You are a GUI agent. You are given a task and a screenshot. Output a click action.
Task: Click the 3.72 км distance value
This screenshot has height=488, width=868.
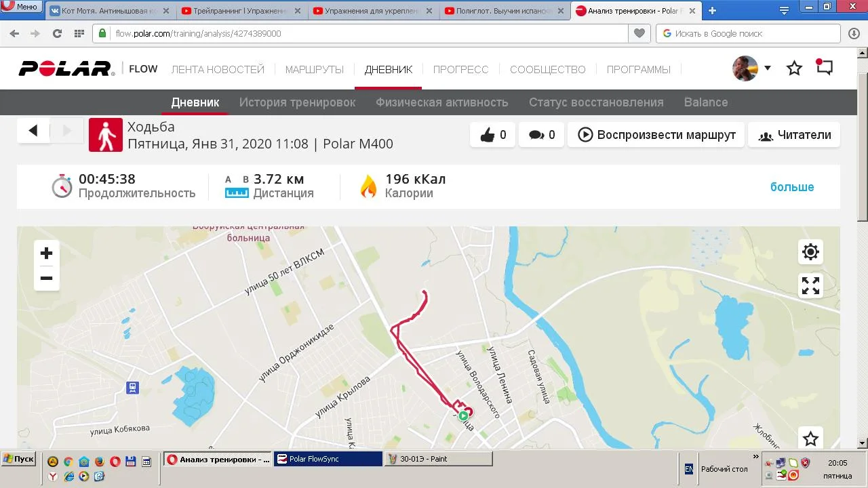(279, 180)
